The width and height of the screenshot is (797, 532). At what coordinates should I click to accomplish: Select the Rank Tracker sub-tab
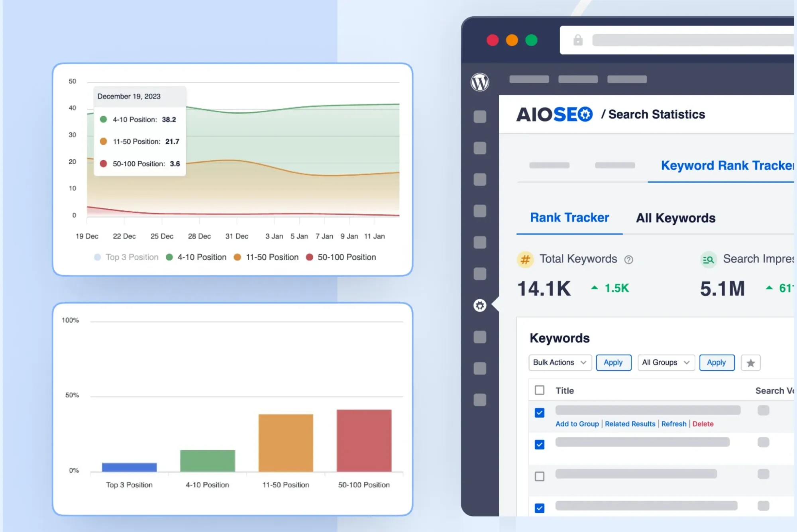tap(569, 218)
